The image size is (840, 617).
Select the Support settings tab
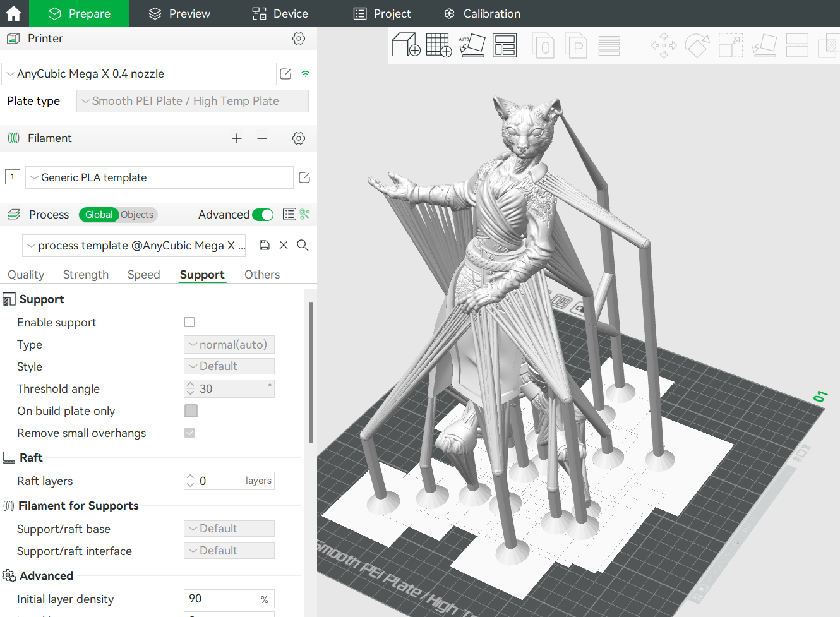click(202, 275)
